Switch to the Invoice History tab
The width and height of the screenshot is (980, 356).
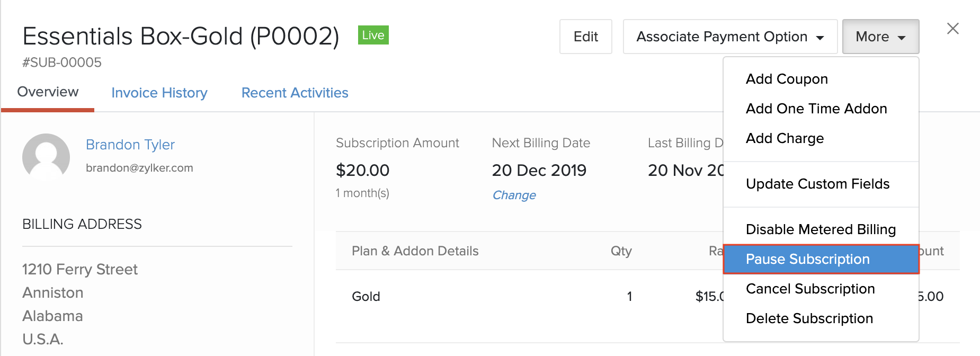point(159,93)
